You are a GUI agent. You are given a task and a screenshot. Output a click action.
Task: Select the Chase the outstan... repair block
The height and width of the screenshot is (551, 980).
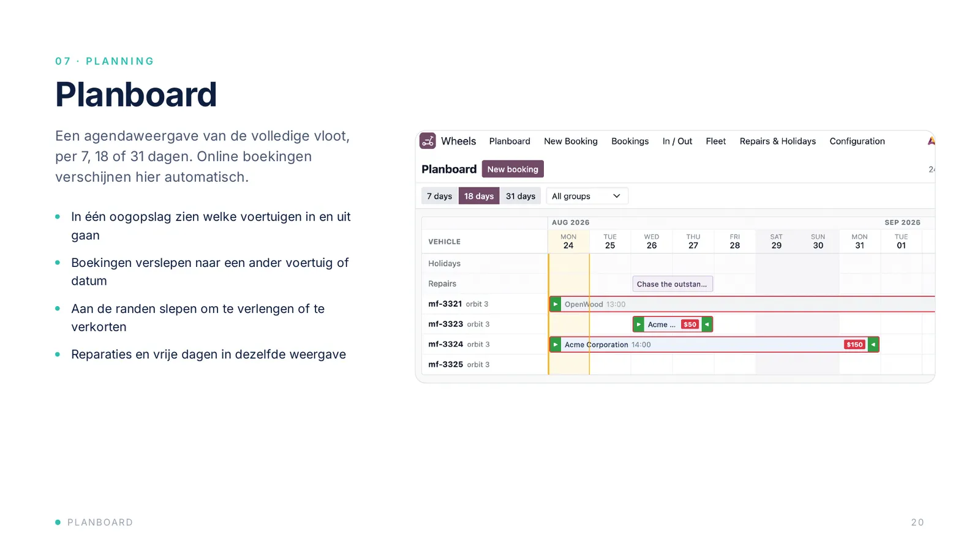(673, 284)
